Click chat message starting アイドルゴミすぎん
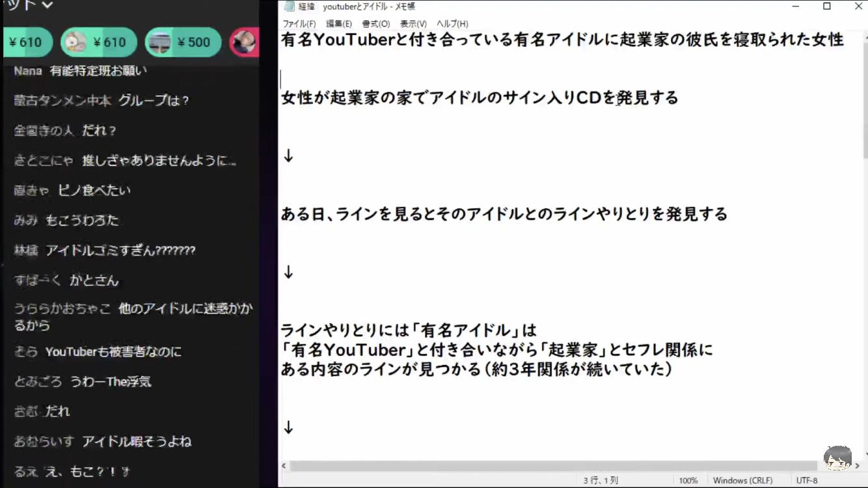This screenshot has height=488, width=868. 120,251
